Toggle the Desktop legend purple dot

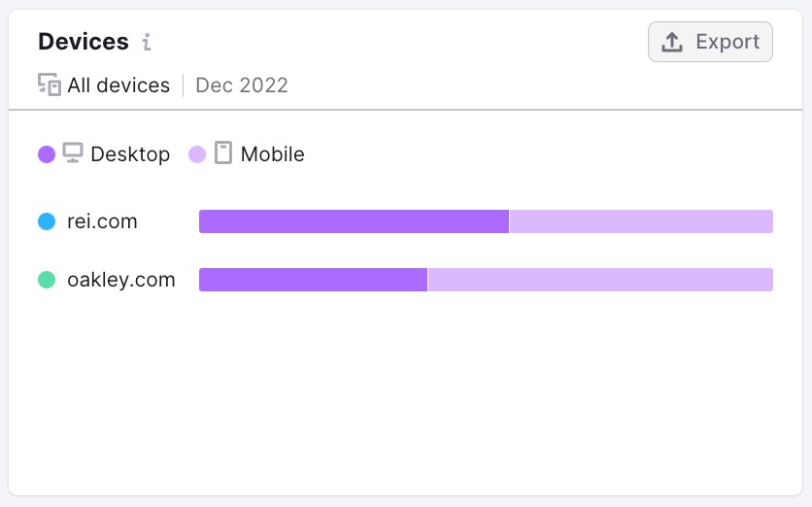tap(47, 154)
